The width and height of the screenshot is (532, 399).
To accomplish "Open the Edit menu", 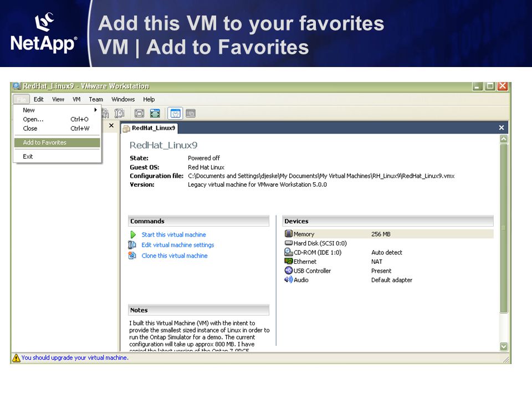I will tap(38, 99).
